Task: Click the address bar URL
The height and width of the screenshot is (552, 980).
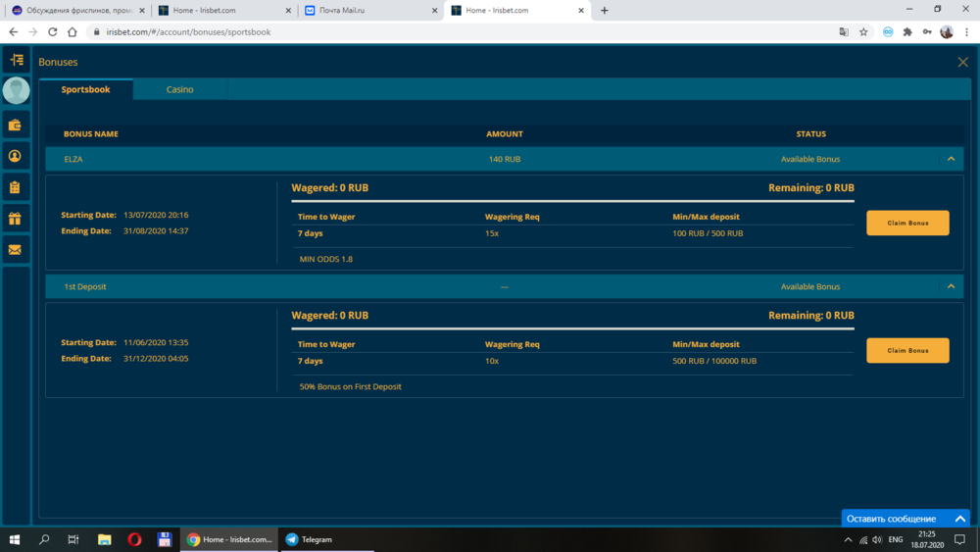Action: point(188,32)
